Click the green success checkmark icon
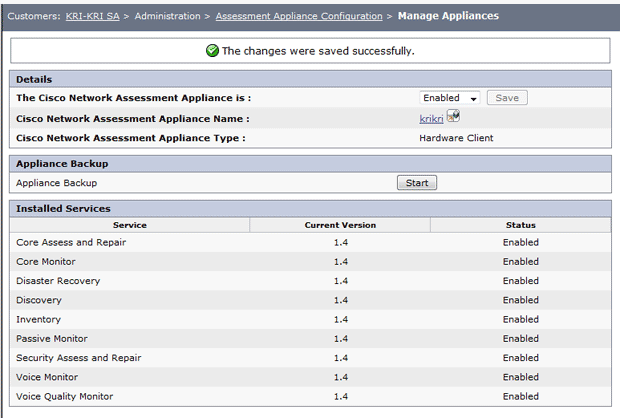Screen dimensions: 620x418 pos(212,51)
